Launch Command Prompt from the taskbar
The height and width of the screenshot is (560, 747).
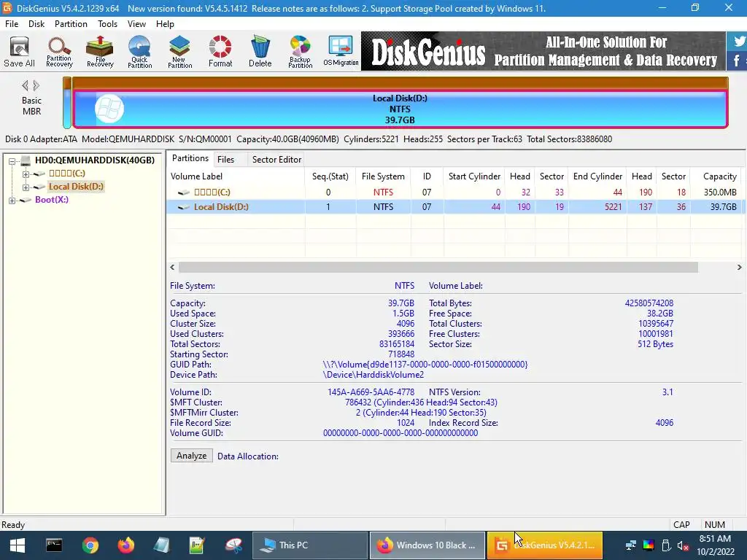click(x=54, y=545)
